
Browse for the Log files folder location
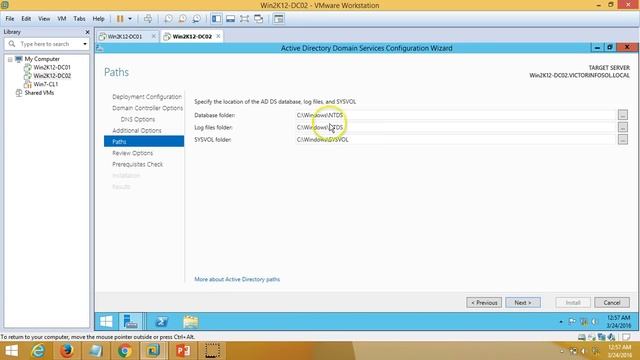coord(622,127)
